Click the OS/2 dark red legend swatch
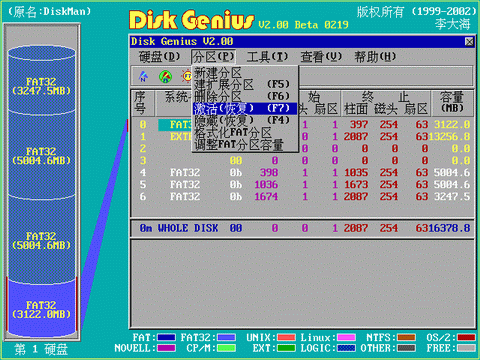 point(466,338)
